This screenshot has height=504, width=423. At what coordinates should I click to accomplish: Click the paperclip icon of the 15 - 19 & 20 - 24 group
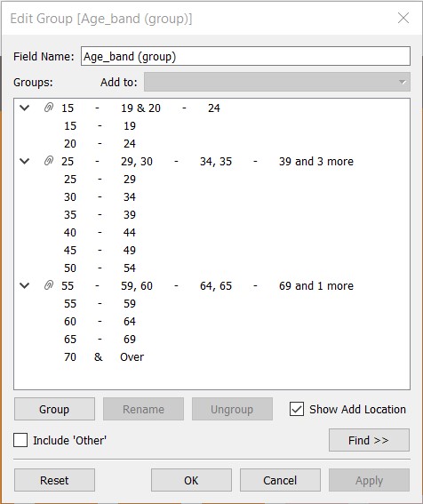(x=49, y=108)
